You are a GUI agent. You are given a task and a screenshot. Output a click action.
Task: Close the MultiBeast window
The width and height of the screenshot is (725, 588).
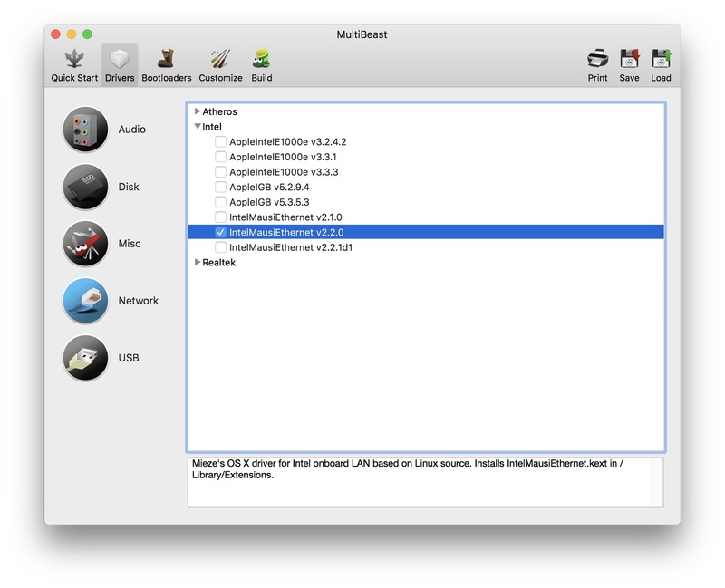(55, 34)
